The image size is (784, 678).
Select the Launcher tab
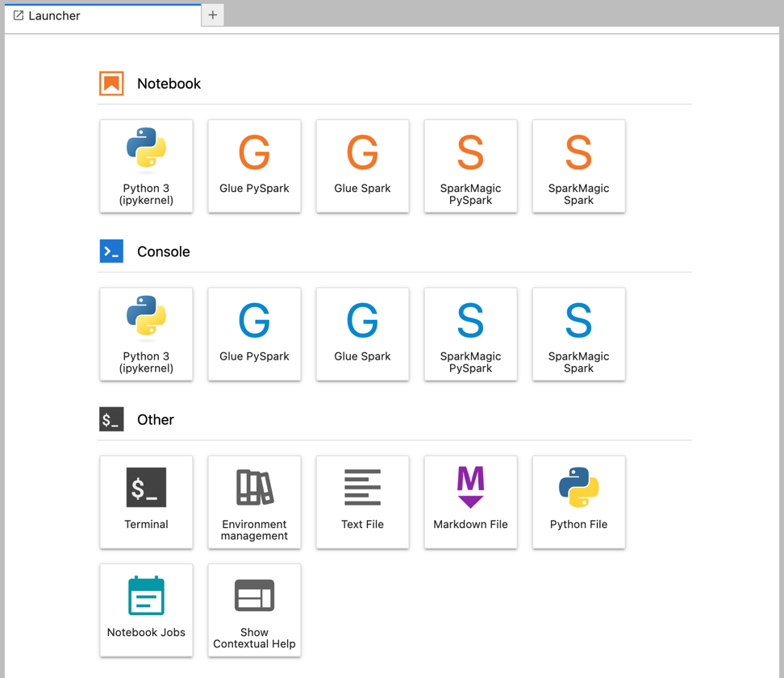tap(102, 15)
